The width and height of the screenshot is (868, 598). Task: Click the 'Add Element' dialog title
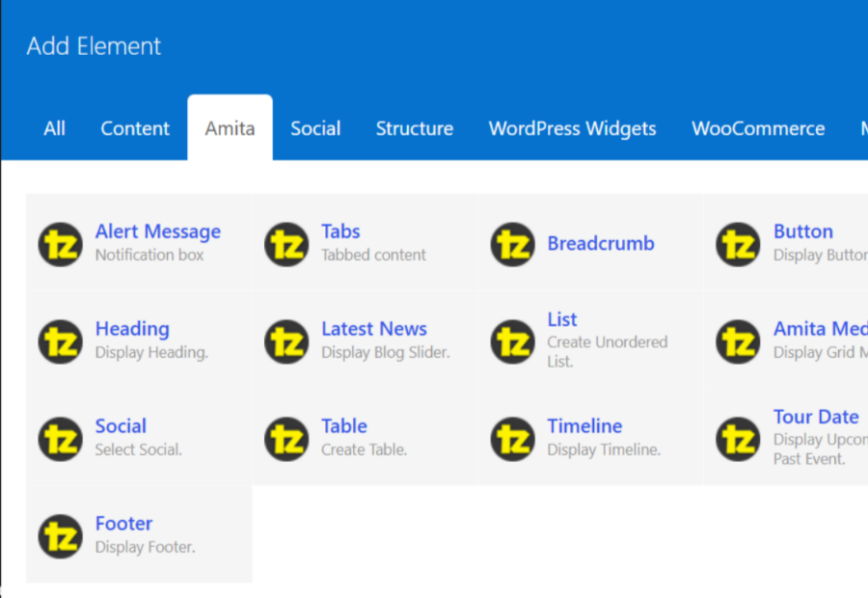(94, 46)
